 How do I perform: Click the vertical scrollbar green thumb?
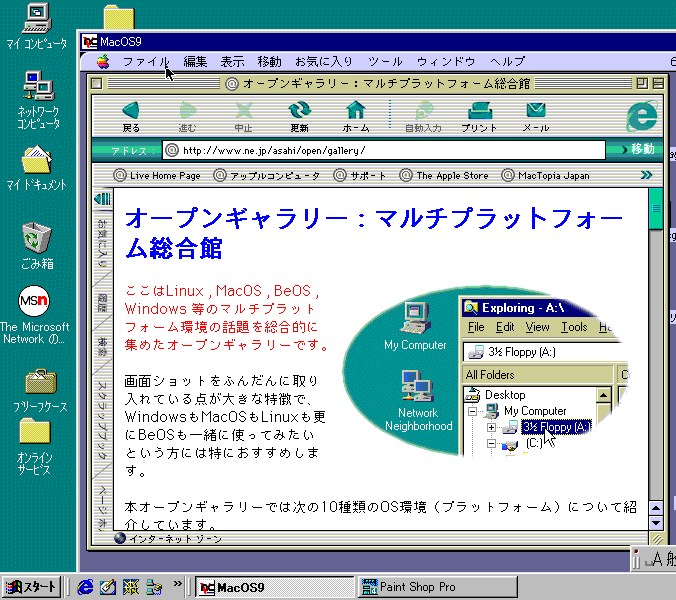coord(655,209)
